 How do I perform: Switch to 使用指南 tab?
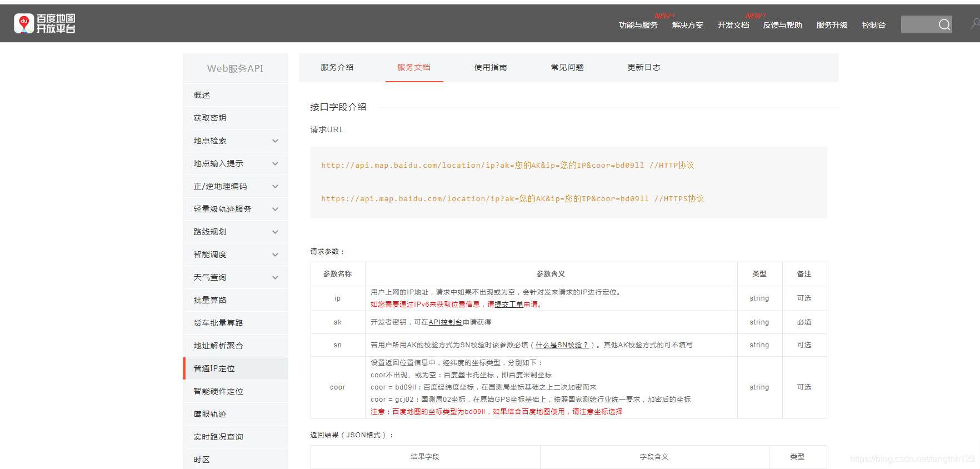coord(491,67)
